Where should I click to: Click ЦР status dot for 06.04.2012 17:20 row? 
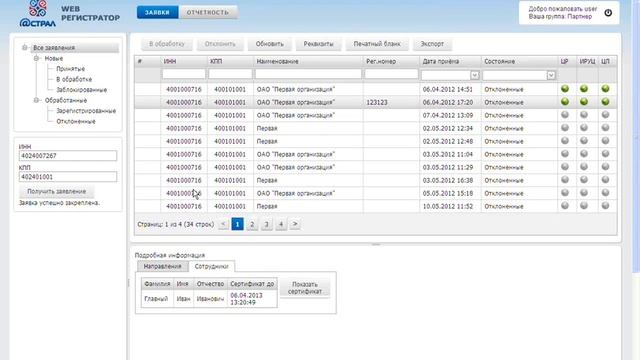click(x=565, y=102)
